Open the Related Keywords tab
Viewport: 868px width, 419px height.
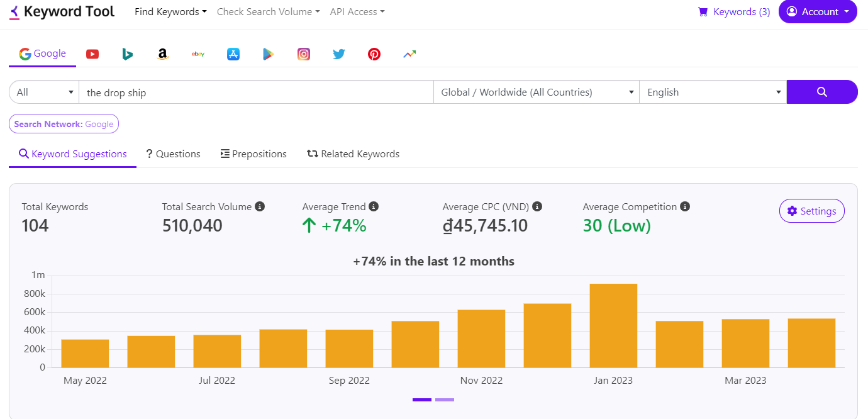[x=353, y=154]
